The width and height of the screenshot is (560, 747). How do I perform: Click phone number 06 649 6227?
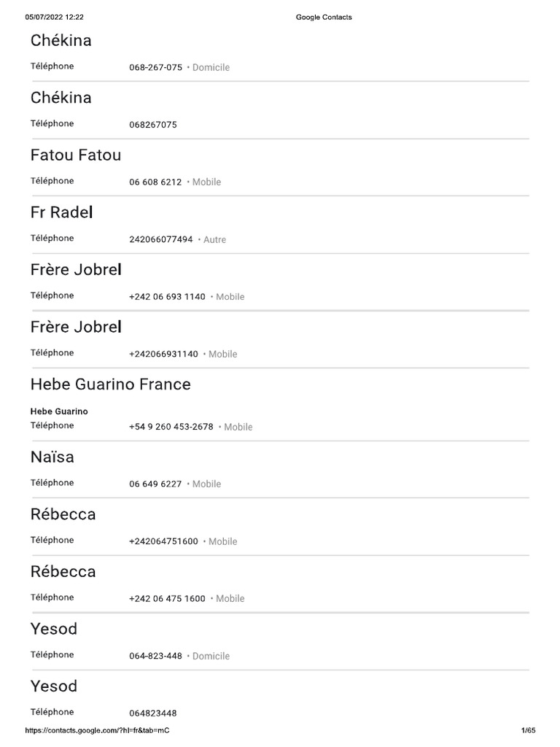pyautogui.click(x=155, y=484)
